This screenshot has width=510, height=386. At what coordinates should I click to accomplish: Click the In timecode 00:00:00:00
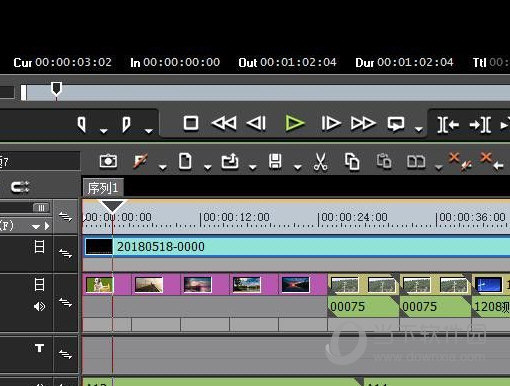(182, 62)
